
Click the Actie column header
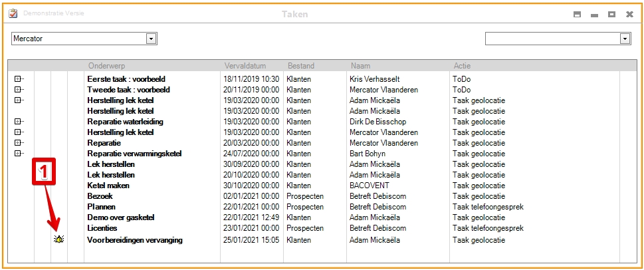(462, 66)
